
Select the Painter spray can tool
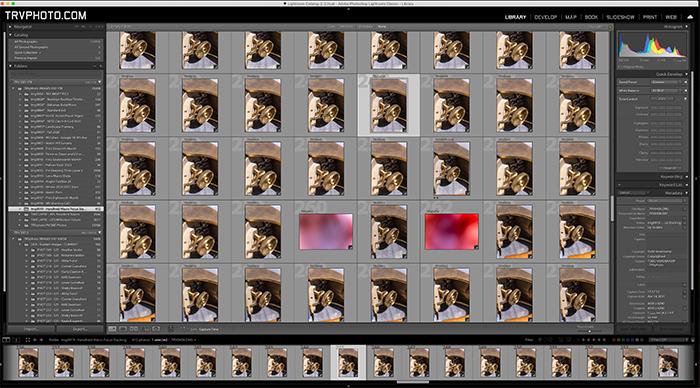point(171,329)
